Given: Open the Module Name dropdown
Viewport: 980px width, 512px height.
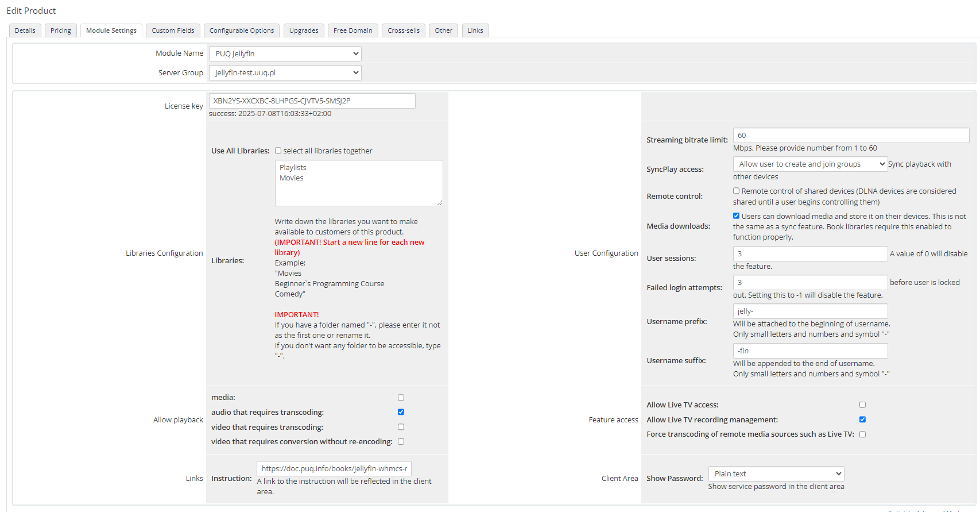Looking at the screenshot, I should [x=285, y=53].
